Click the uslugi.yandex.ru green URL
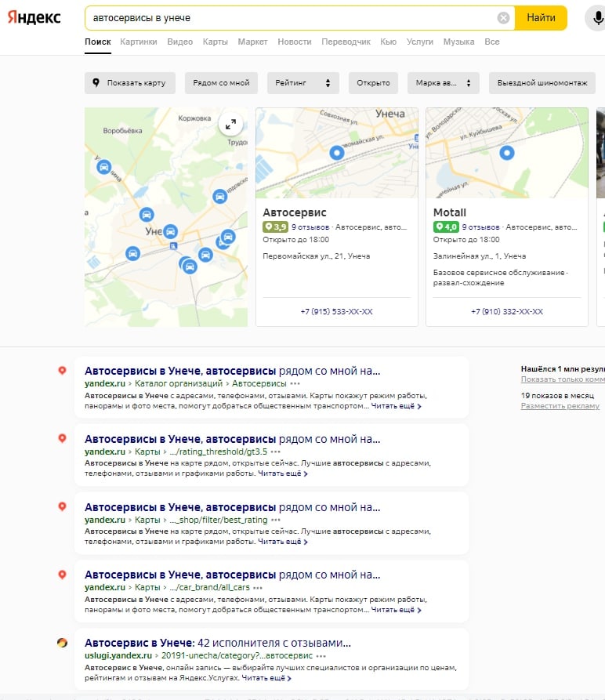The width and height of the screenshot is (605, 700). click(118, 655)
